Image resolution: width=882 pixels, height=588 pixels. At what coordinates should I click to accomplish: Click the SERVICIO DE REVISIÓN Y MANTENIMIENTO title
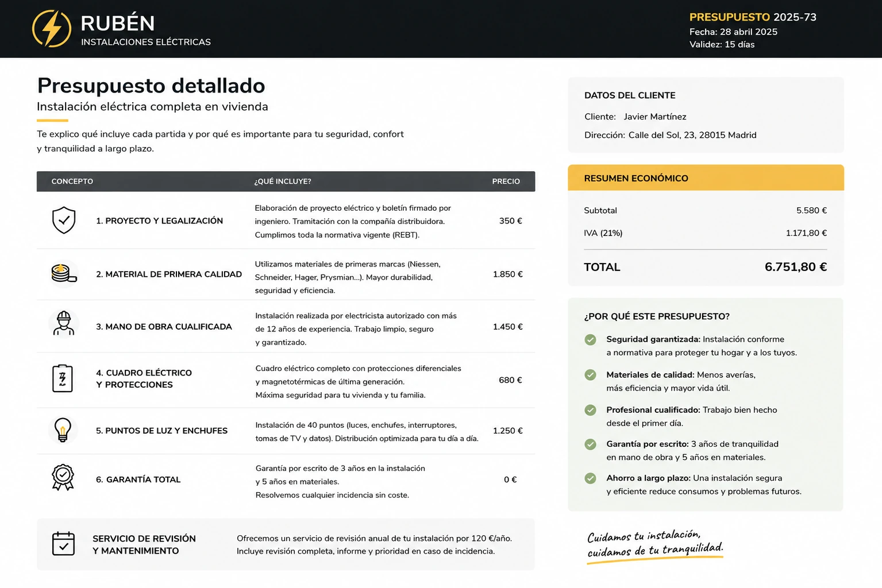tap(144, 544)
